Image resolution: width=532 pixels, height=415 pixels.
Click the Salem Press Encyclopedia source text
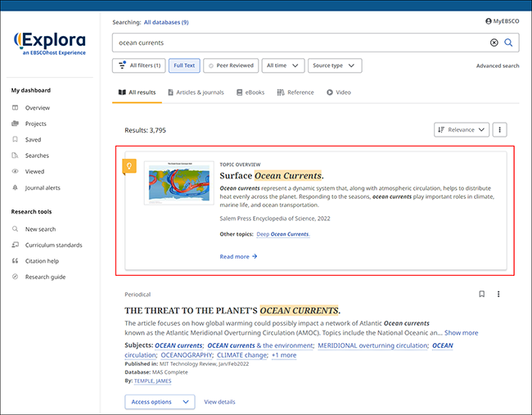click(x=275, y=219)
